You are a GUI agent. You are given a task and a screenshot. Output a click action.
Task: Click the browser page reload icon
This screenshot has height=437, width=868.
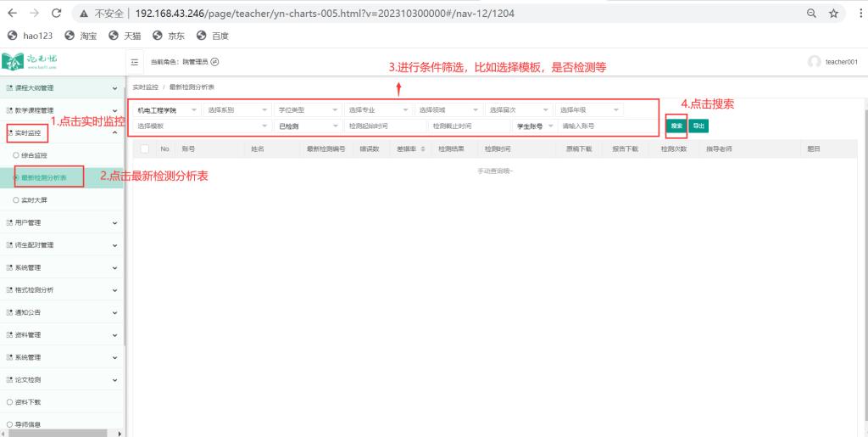(56, 14)
